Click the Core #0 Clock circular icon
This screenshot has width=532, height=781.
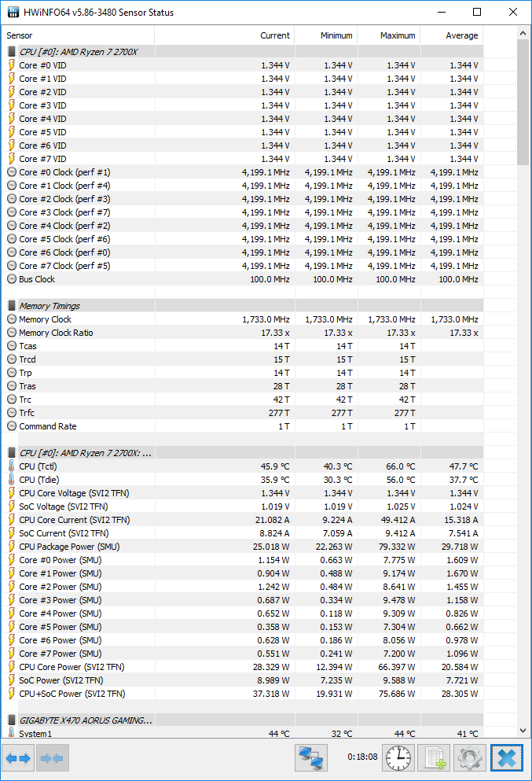pyautogui.click(x=12, y=172)
